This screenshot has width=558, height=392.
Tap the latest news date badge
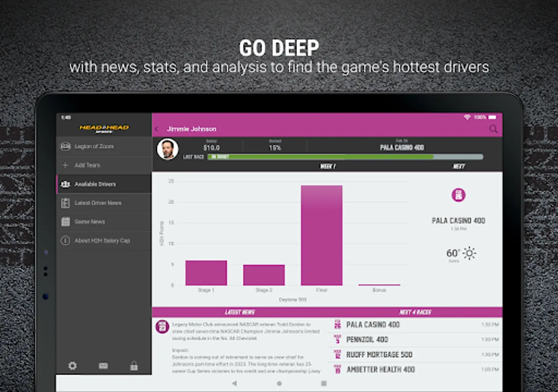(162, 327)
